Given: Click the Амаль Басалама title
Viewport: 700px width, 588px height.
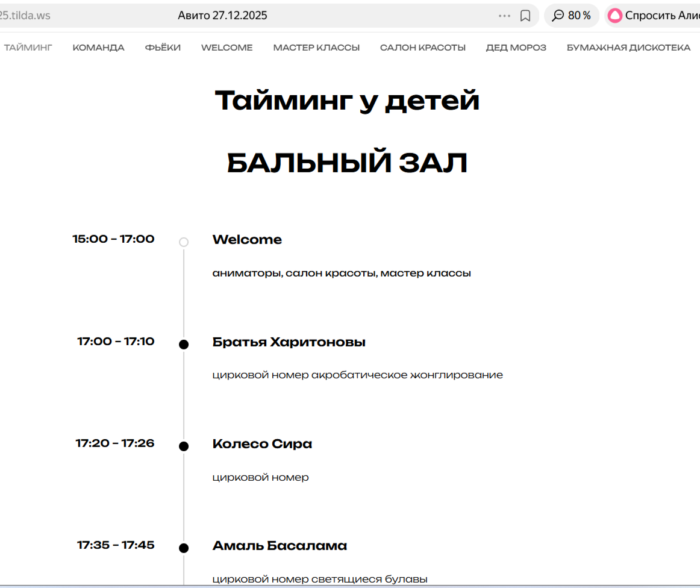Looking at the screenshot, I should pos(280,545).
